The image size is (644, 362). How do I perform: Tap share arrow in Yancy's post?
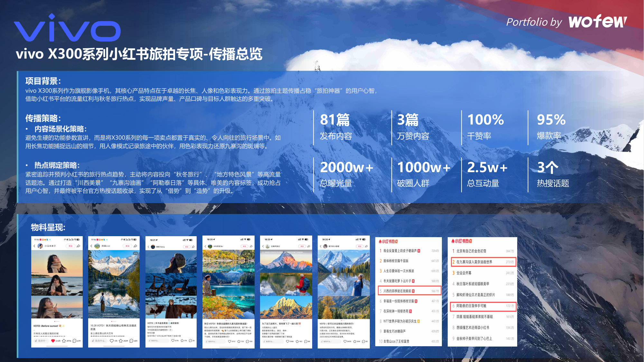tap(193, 247)
